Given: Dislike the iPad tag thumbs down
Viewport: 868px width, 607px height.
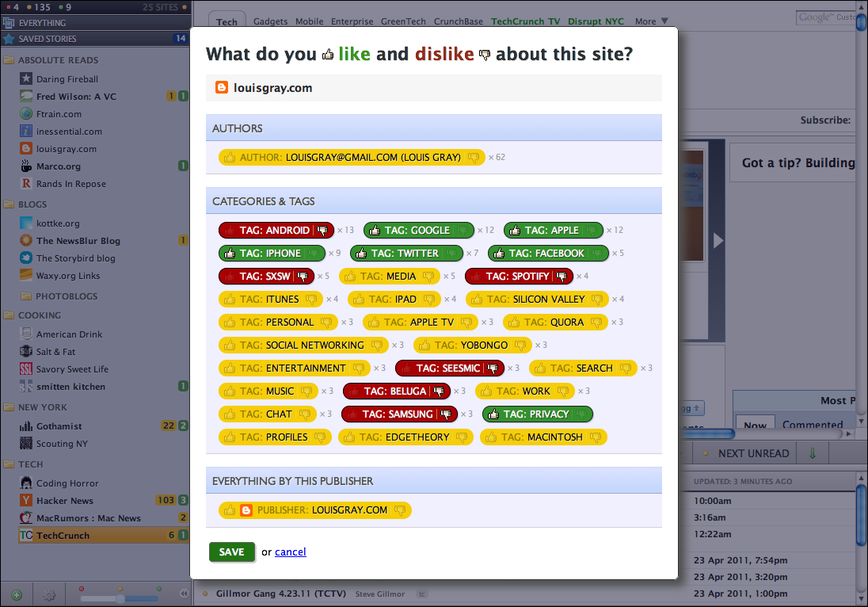Looking at the screenshot, I should click(x=429, y=300).
